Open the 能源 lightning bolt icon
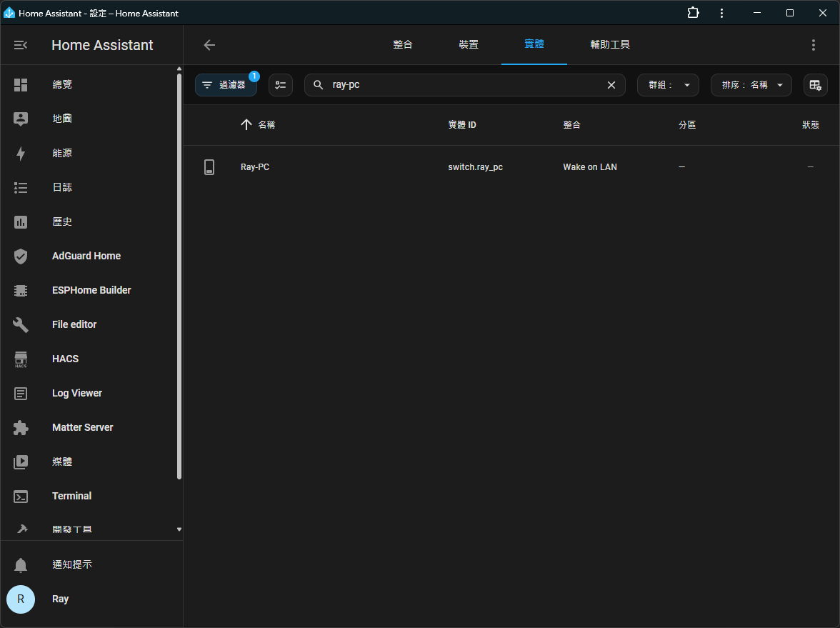 point(20,153)
